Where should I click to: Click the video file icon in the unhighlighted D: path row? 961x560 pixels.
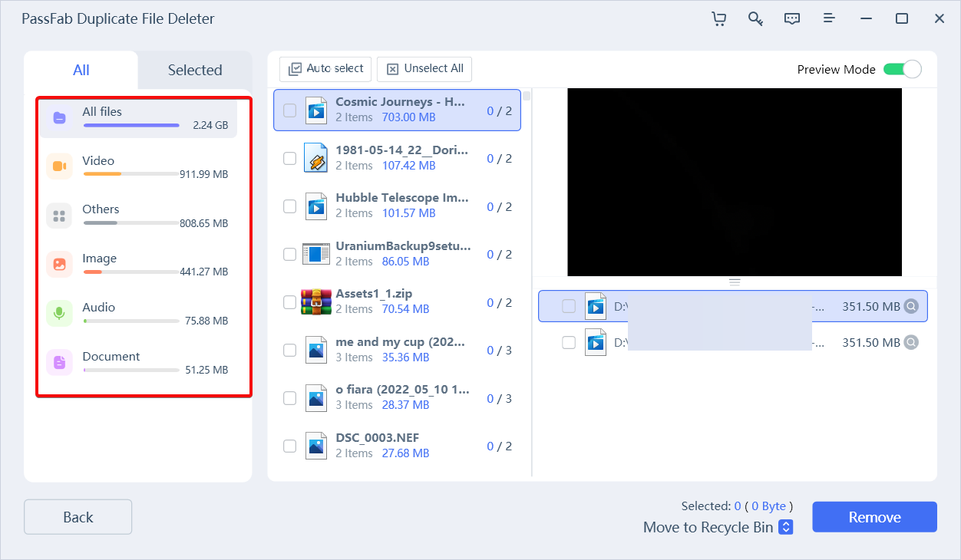pyautogui.click(x=596, y=342)
